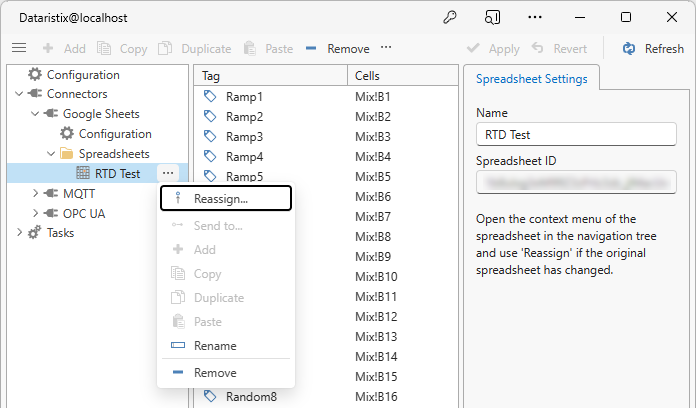Screen dimensions: 696x408
Task: Click cell value Mix!B13
Action: point(376,336)
